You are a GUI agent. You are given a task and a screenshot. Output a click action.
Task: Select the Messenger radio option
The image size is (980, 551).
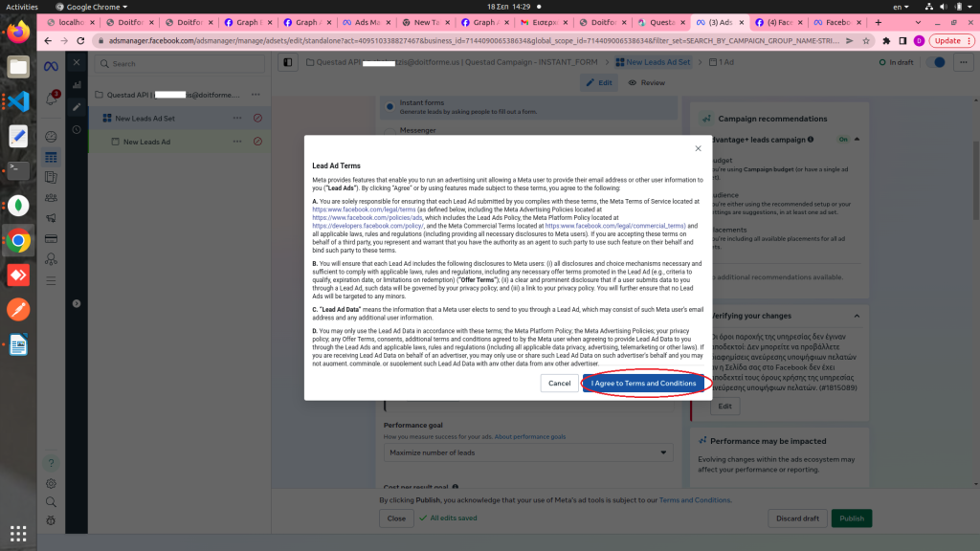point(390,131)
